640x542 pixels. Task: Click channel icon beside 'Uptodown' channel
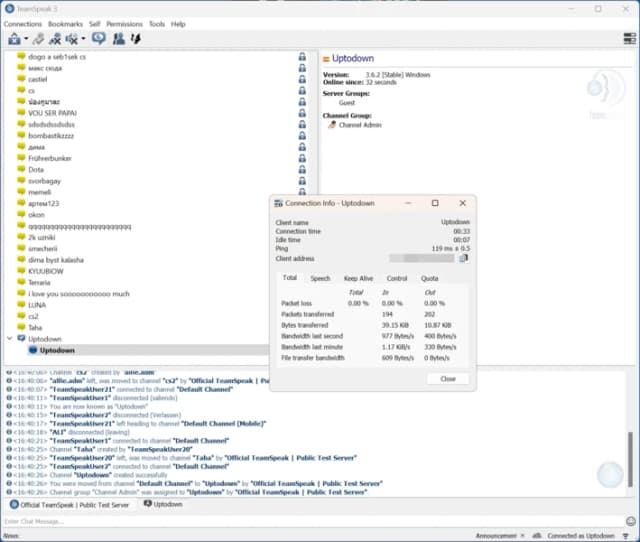[x=21, y=338]
